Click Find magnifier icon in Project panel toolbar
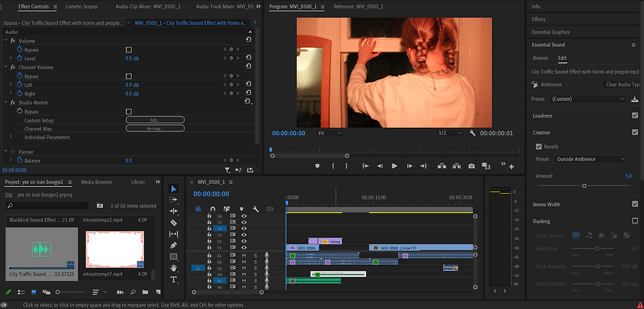Image resolution: width=644 pixels, height=309 pixels. tap(133, 292)
